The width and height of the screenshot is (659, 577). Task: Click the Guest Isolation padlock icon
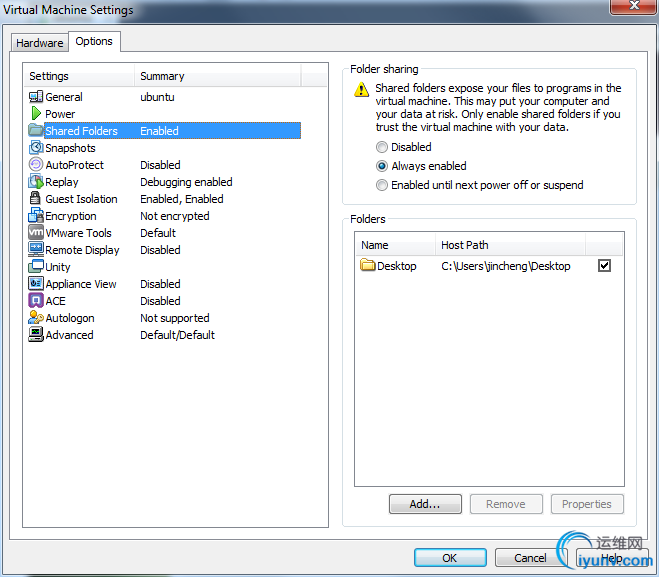(35, 198)
